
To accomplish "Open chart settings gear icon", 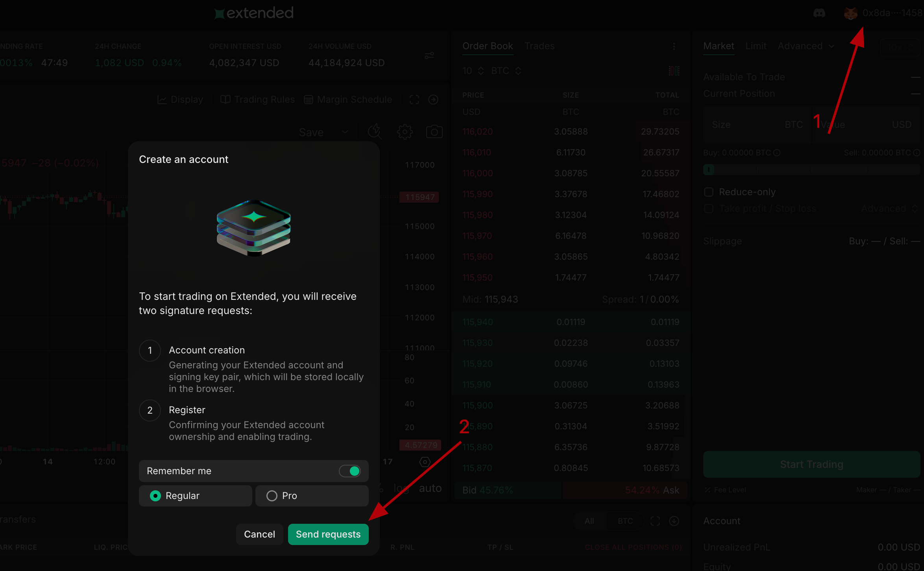I will tap(405, 132).
